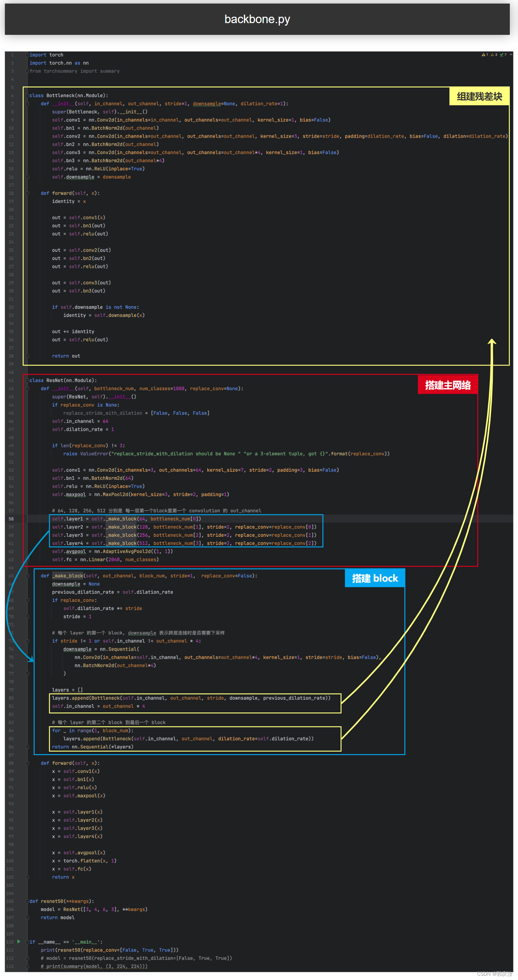Image resolution: width=518 pixels, height=980 pixels.
Task: Click the 'layers = []' line
Action: 67,690
